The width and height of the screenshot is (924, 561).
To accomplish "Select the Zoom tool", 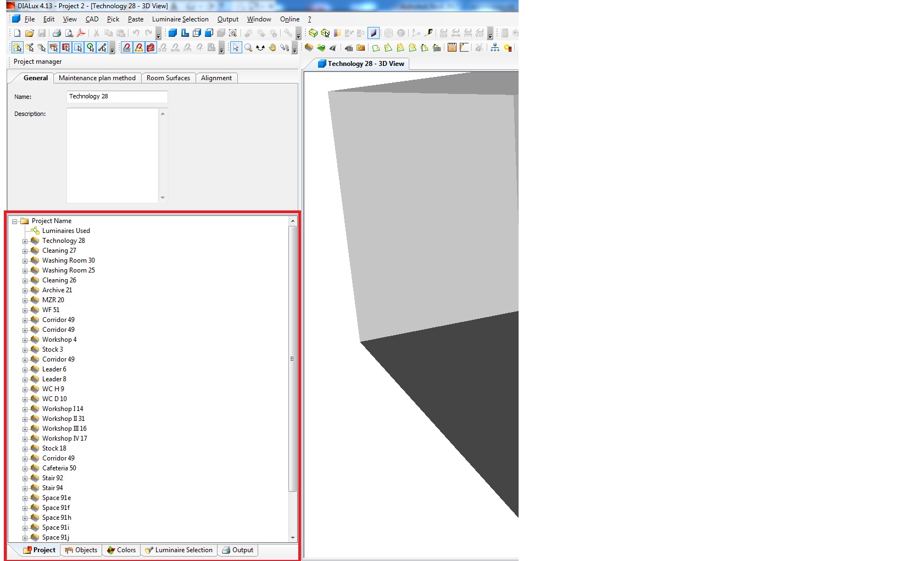I will [248, 49].
